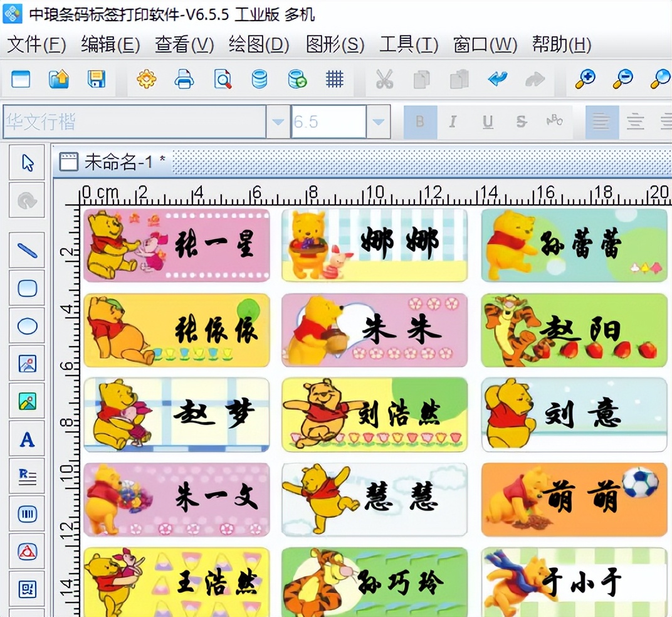Open print preview
The width and height of the screenshot is (672, 617).
pyautogui.click(x=221, y=80)
